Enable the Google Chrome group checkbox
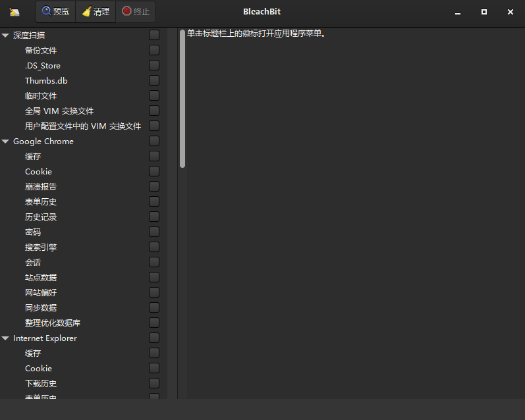Viewport: 525px width, 420px height. (x=154, y=141)
